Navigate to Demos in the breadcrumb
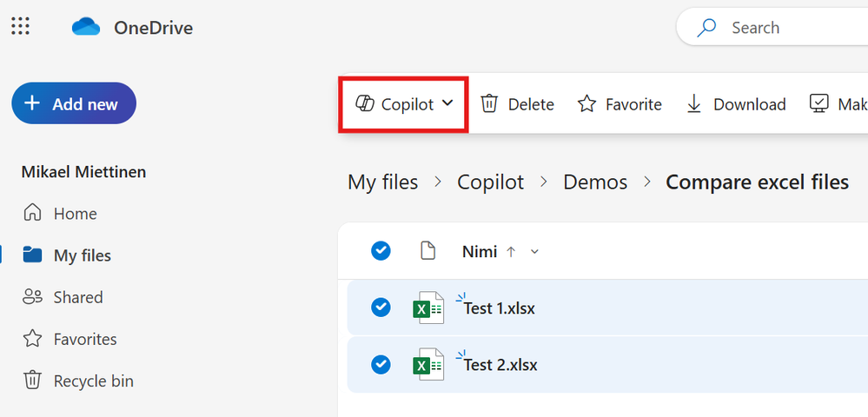Image resolution: width=868 pixels, height=417 pixels. [x=595, y=182]
